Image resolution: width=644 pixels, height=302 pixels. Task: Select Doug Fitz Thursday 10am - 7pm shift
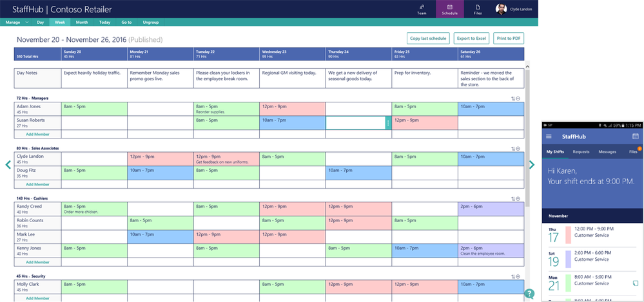tap(358, 173)
